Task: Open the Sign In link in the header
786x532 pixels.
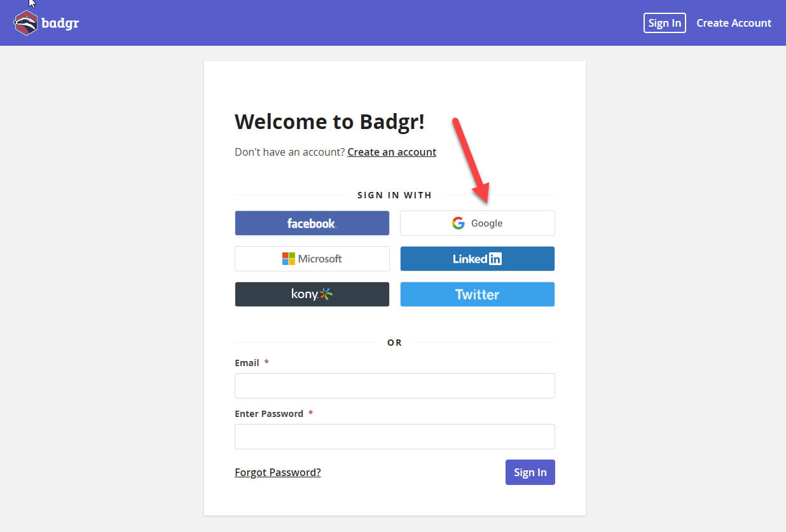Action: coord(665,23)
